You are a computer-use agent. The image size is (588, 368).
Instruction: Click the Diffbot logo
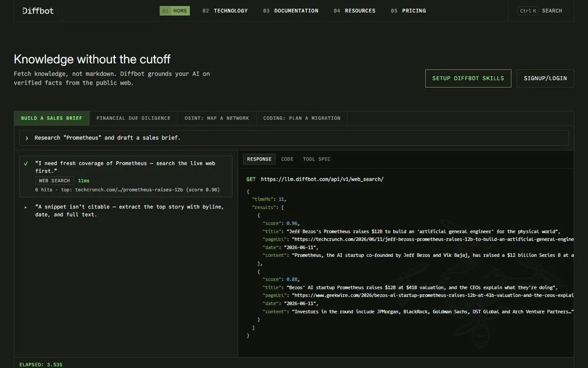click(x=38, y=11)
